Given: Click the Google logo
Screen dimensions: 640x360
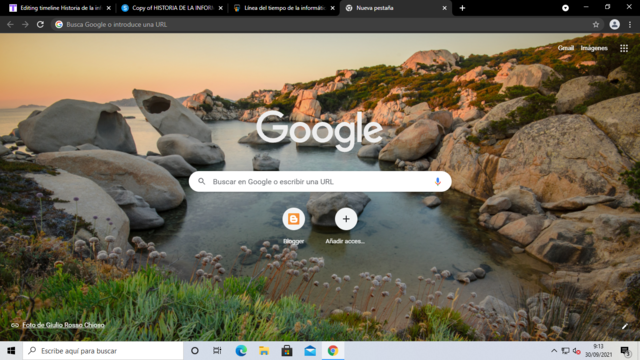Looking at the screenshot, I should point(320,131).
